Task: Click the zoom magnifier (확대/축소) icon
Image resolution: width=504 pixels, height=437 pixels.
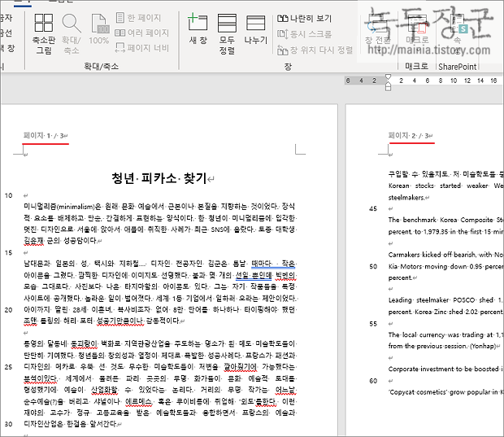Action: [72, 34]
